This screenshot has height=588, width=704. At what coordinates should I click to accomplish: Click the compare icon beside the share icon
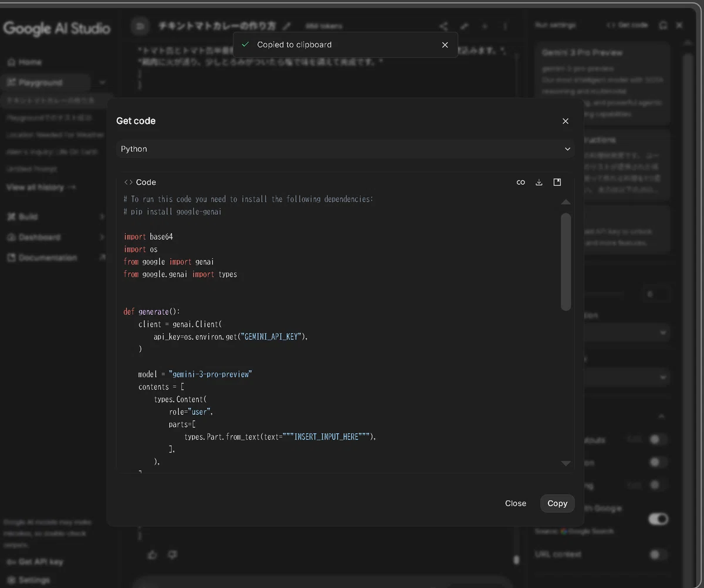(464, 26)
